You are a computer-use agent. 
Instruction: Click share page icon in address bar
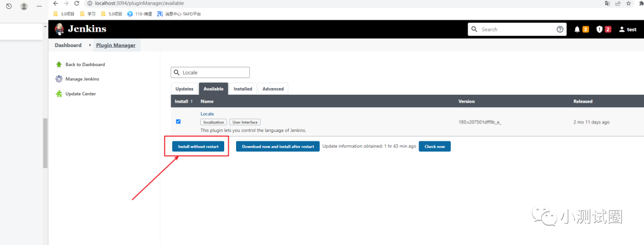tap(618, 4)
